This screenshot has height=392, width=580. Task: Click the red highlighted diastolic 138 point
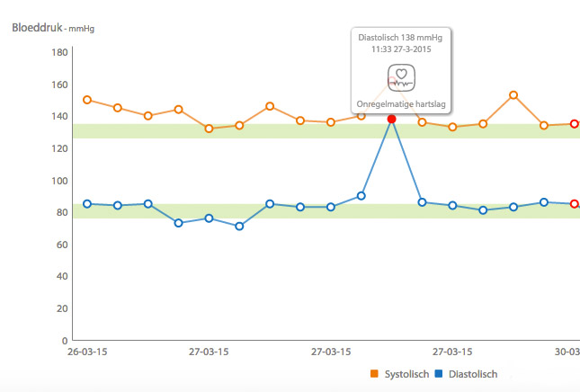[x=392, y=119]
